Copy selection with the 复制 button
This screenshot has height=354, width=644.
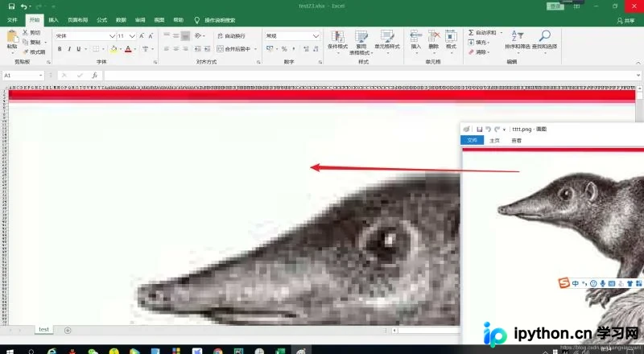[33, 43]
